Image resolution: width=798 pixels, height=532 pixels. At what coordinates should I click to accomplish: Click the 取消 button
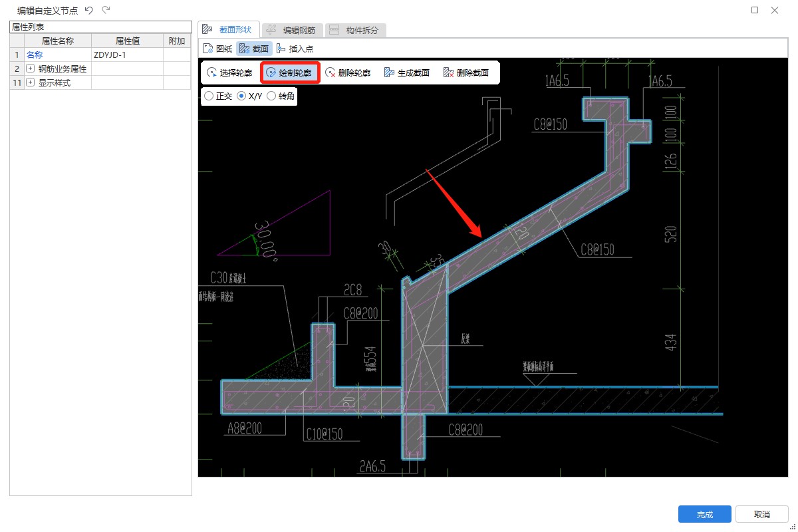(x=762, y=514)
